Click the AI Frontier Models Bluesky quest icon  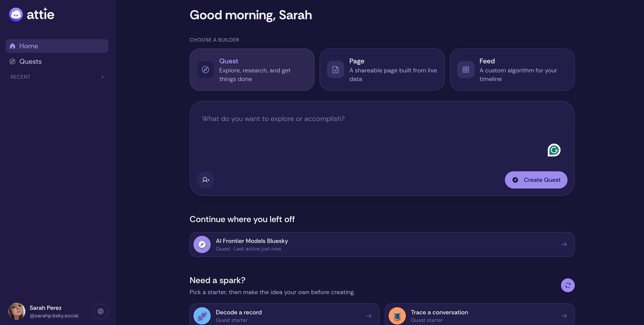pos(202,244)
